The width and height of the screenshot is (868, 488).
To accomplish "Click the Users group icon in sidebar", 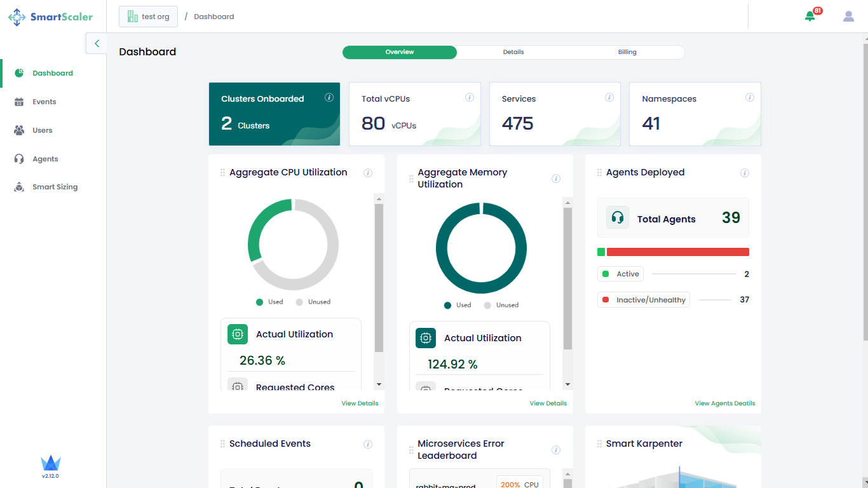I will click(19, 130).
